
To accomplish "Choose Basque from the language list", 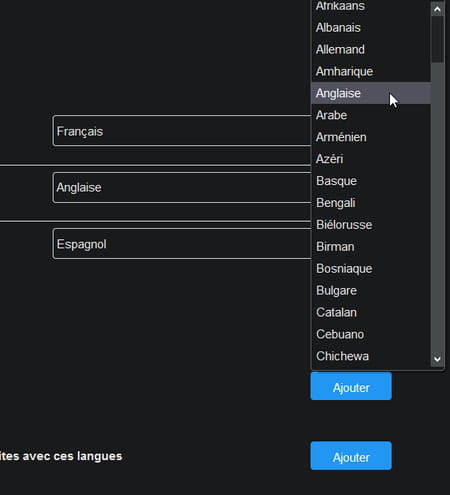I will click(x=371, y=181).
